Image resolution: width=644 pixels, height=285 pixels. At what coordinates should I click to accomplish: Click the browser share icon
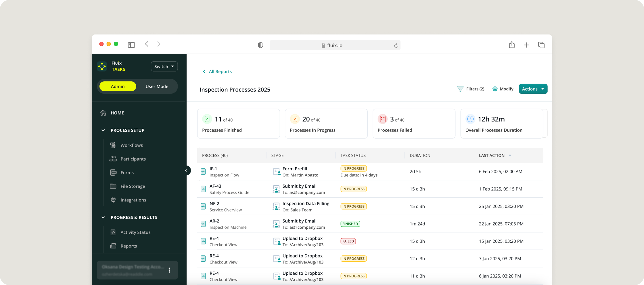[x=512, y=45]
